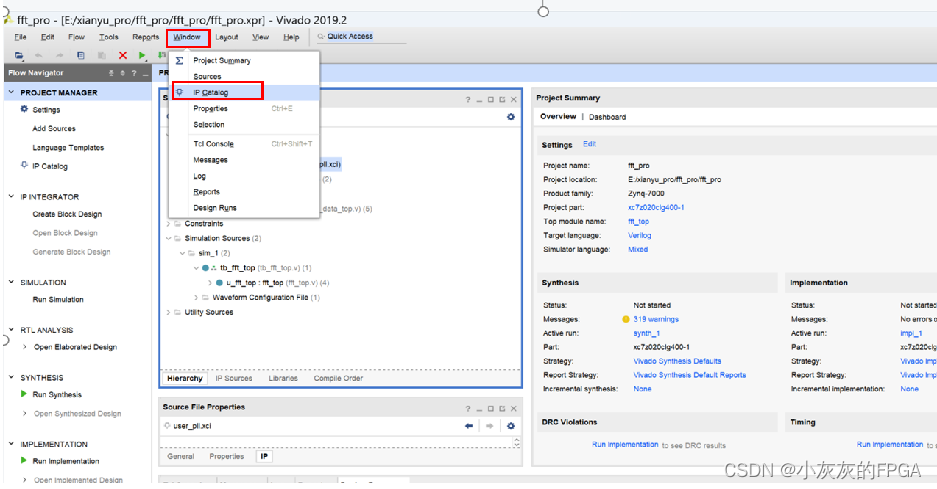
Task: Open Dashboard tab in Project Summary
Action: pos(607,117)
